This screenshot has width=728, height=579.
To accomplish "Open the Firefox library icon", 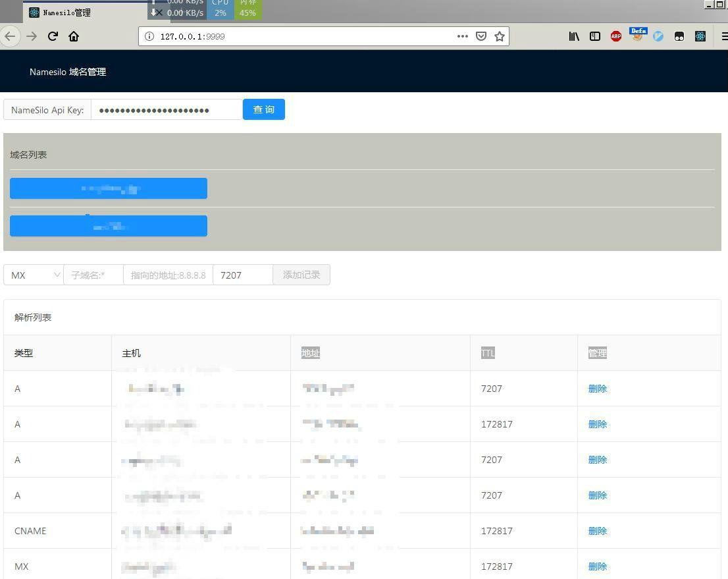I will coord(574,36).
